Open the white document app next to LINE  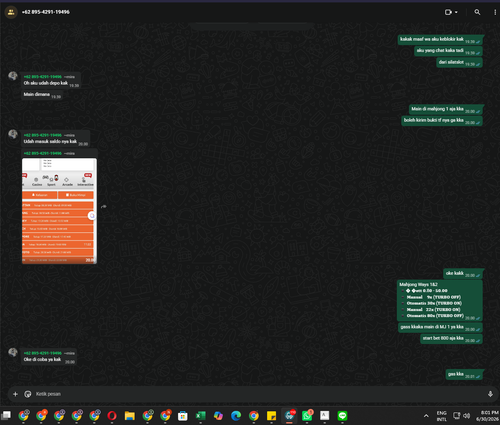coord(325,416)
